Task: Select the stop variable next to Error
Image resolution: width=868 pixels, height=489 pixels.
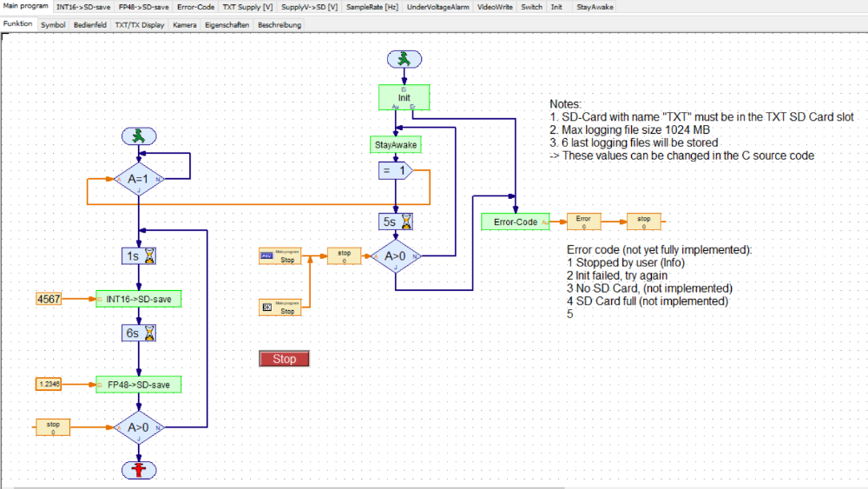Action: point(644,221)
